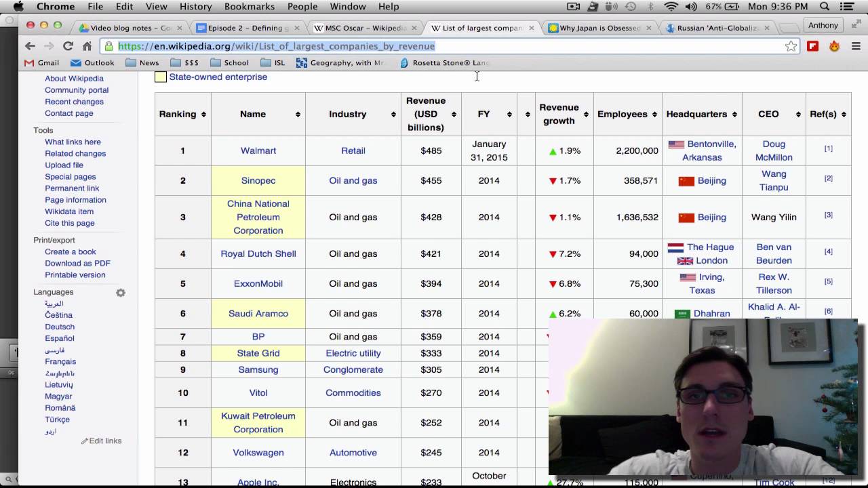Screen dimensions: 868x488
Task: Click What links here in Tools
Action: [73, 142]
